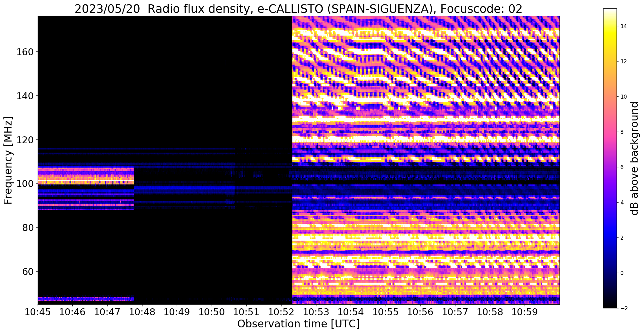
Task: Click the 10:58 time tick label
Action: (490, 312)
